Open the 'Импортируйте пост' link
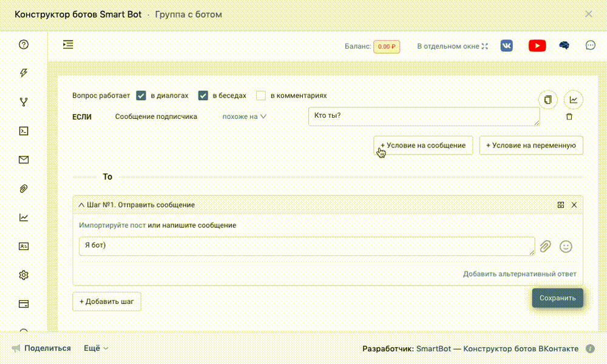This screenshot has height=364, width=607. pyautogui.click(x=112, y=225)
